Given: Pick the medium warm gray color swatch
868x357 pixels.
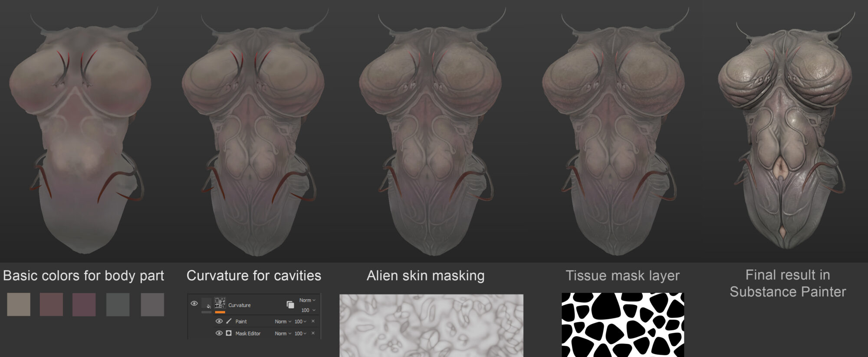Looking at the screenshot, I should (x=152, y=304).
